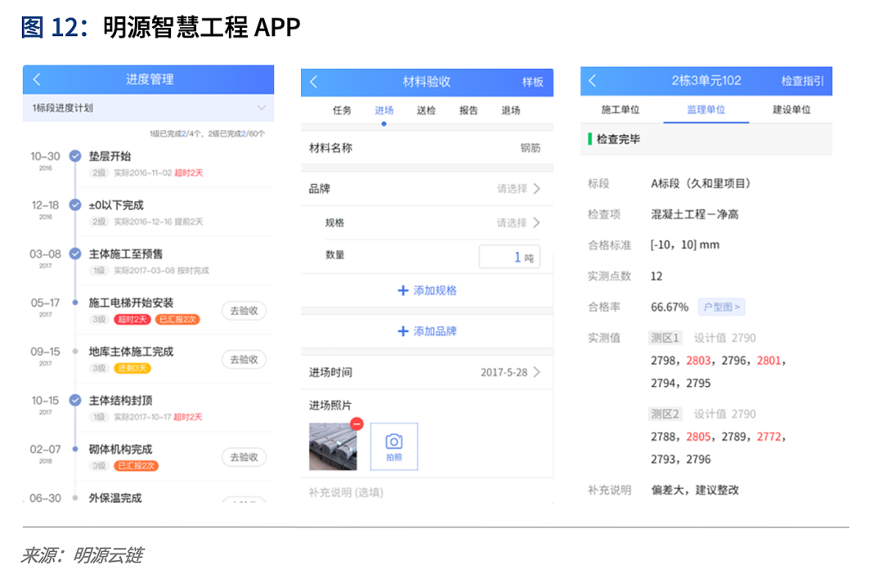Toggle the ±0以下完成 completion checkmark
883x588 pixels.
75,205
